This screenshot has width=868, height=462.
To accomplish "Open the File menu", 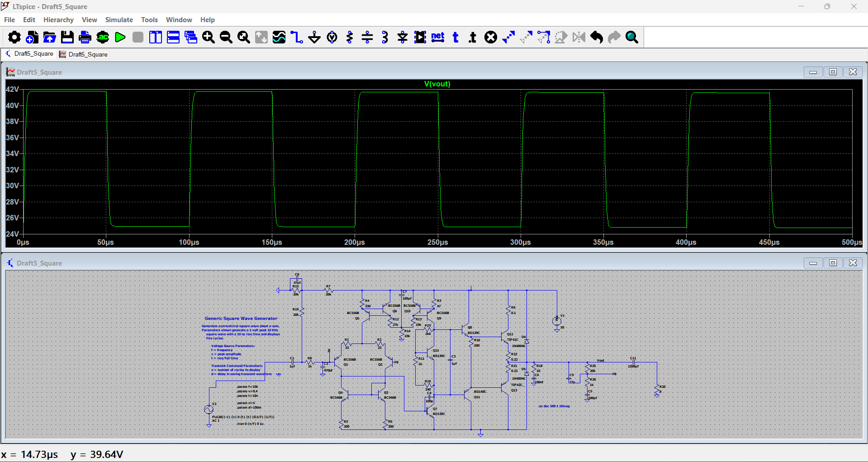I will point(9,20).
